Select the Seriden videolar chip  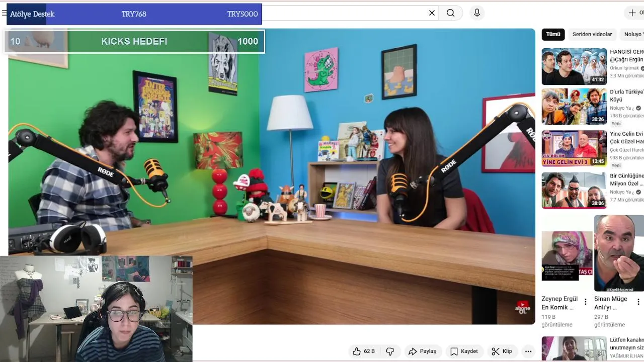pos(592,34)
